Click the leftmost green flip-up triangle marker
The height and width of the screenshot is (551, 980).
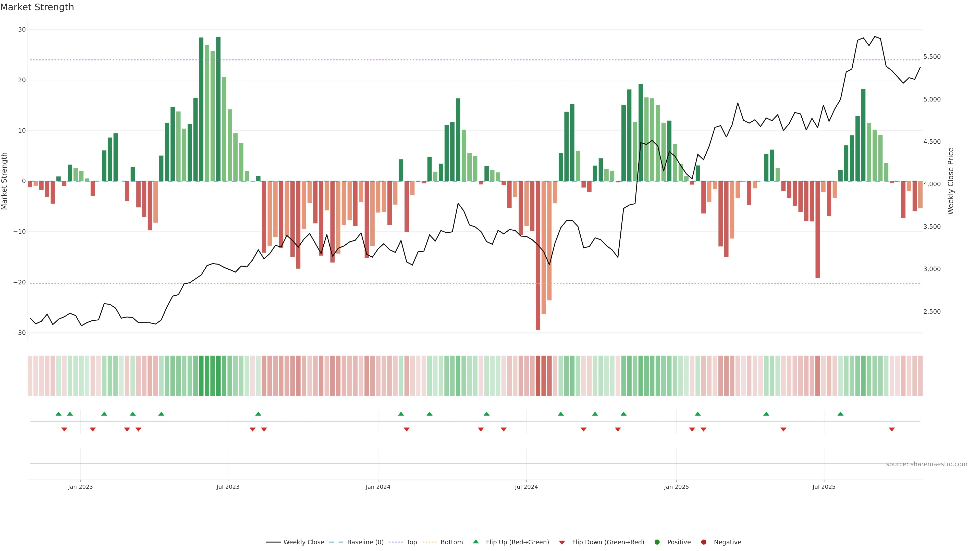click(59, 414)
